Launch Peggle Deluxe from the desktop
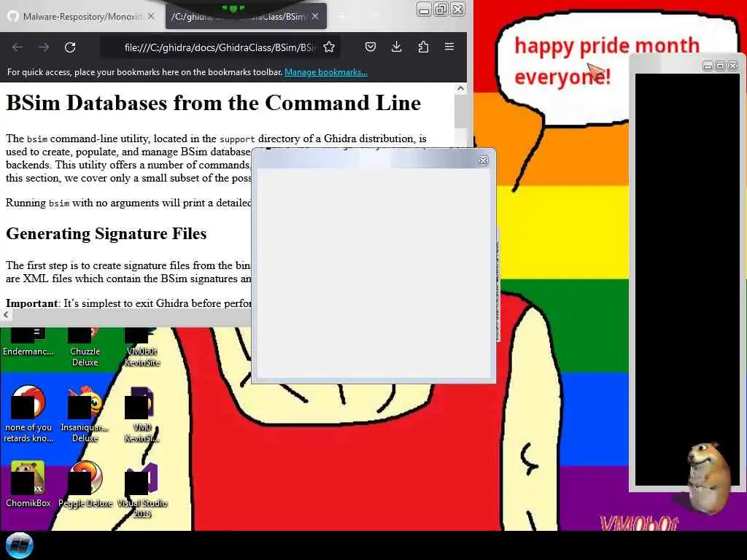Viewport: 747px width, 560px height. [x=85, y=484]
